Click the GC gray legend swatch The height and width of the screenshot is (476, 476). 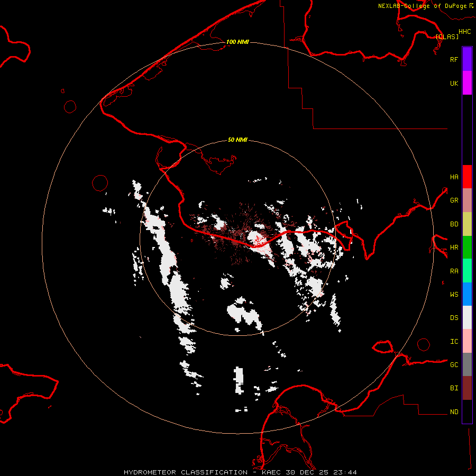(x=467, y=364)
